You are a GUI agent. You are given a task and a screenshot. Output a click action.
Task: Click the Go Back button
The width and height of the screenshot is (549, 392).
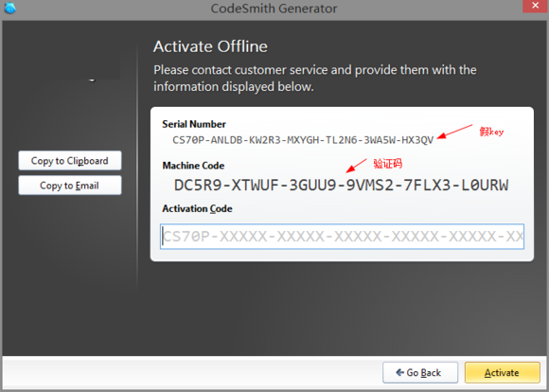pos(420,372)
